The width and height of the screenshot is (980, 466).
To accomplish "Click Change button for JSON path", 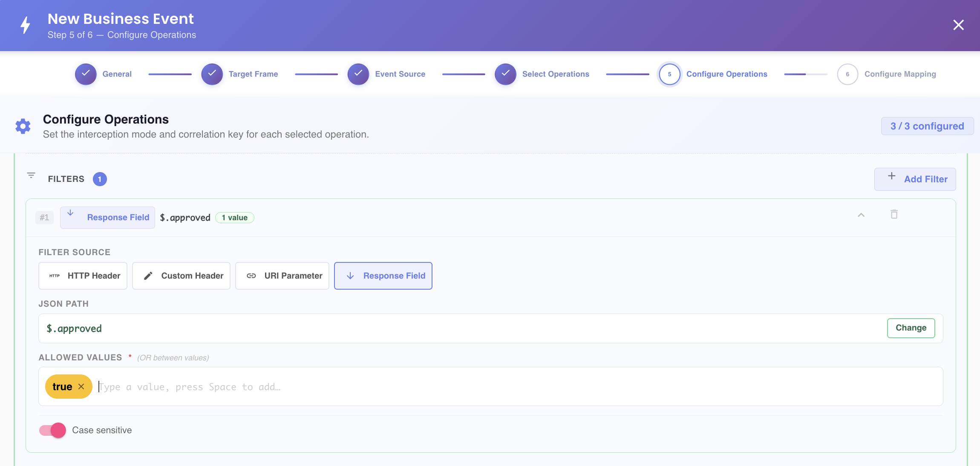I will click(911, 328).
